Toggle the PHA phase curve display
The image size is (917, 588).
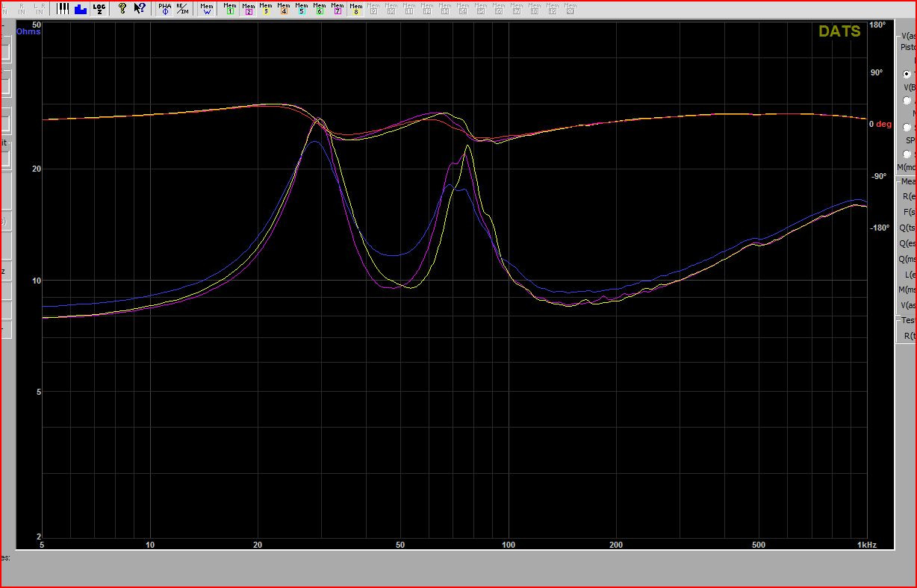pyautogui.click(x=164, y=9)
